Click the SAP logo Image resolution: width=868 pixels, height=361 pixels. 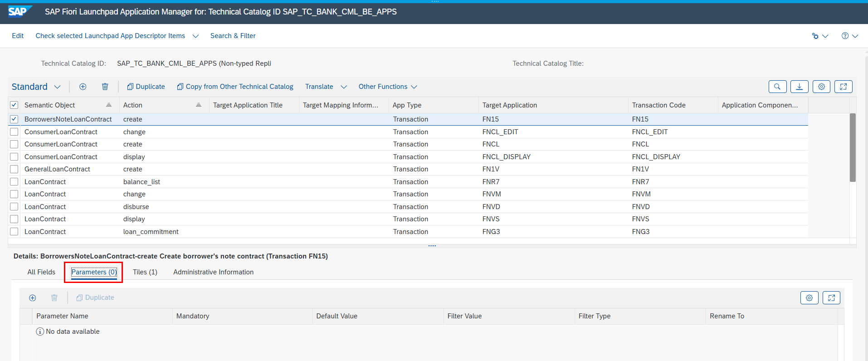tap(20, 11)
